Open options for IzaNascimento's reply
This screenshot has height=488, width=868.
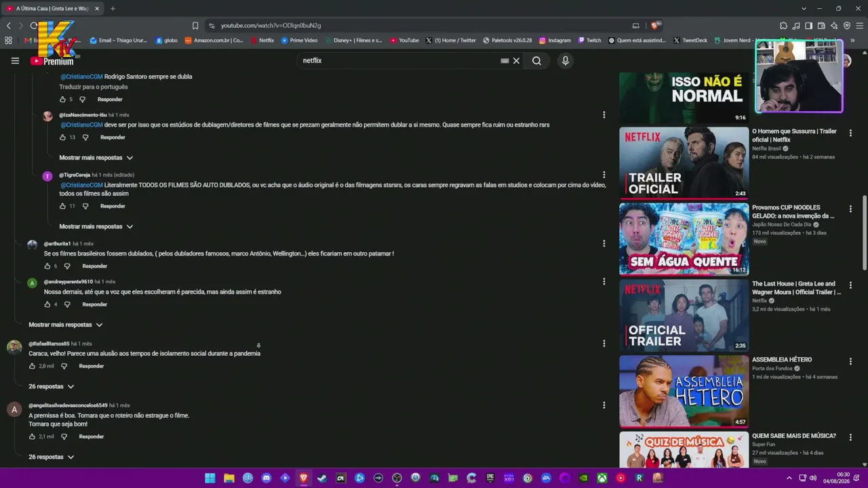pyautogui.click(x=604, y=115)
